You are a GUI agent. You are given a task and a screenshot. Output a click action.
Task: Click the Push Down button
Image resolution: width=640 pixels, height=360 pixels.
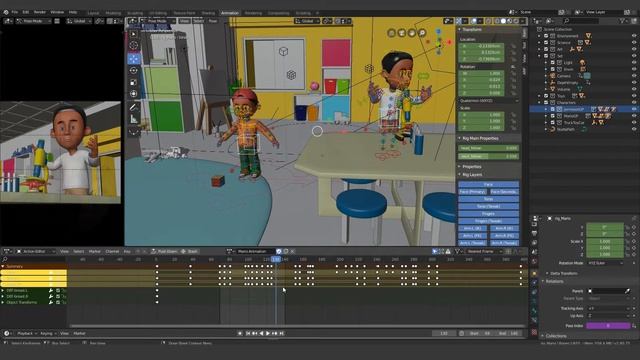164,251
